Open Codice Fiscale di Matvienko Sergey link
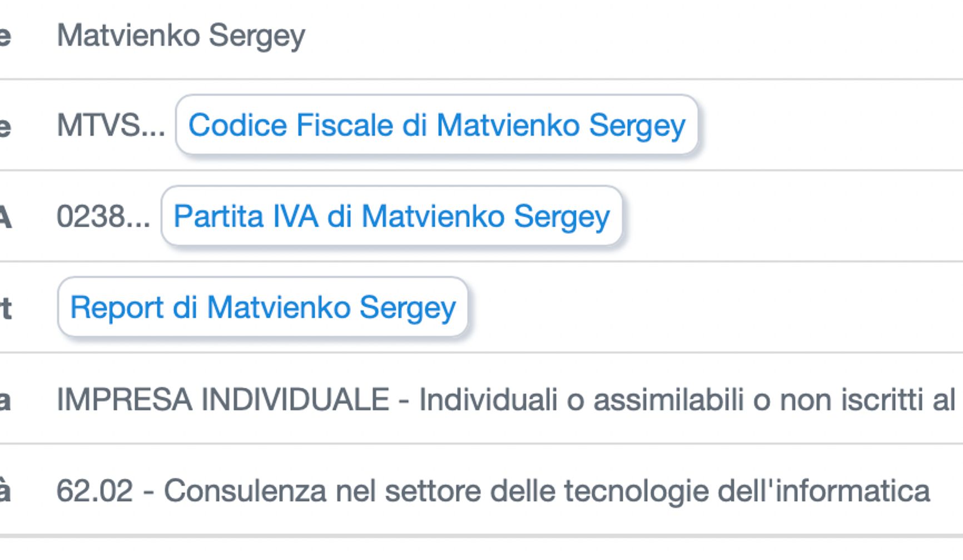 pyautogui.click(x=436, y=125)
